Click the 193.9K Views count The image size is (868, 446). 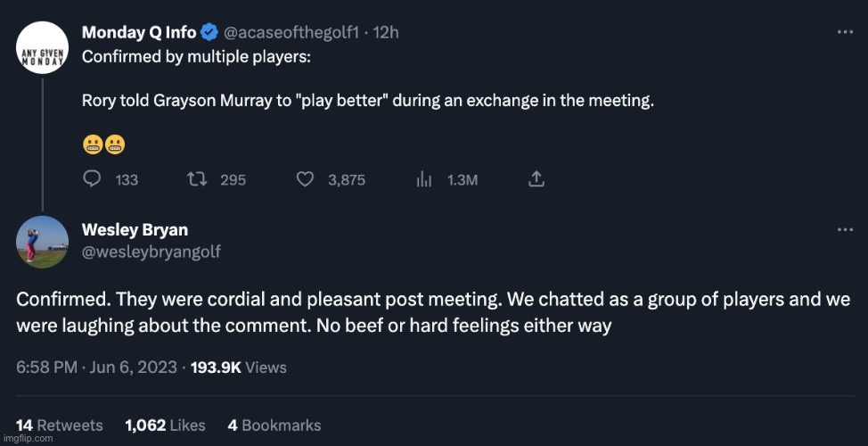pyautogui.click(x=239, y=367)
